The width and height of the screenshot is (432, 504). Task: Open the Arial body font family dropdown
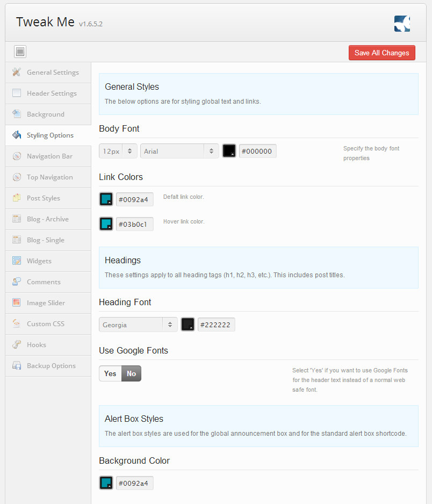pyautogui.click(x=179, y=152)
